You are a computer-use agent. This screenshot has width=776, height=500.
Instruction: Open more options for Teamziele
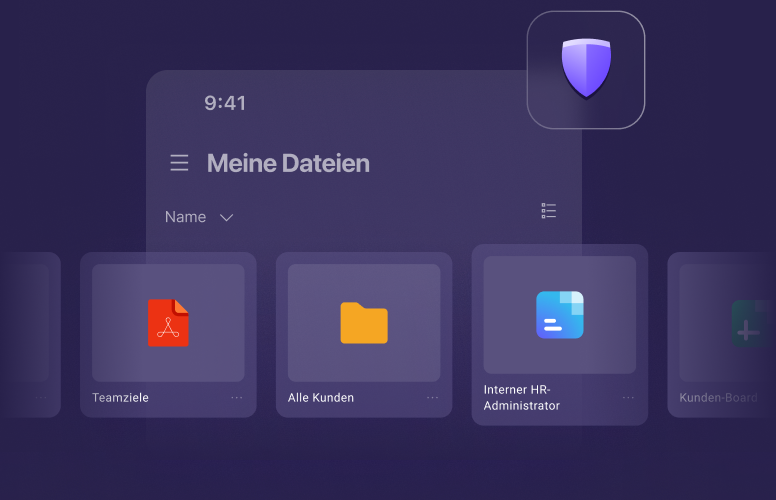pyautogui.click(x=237, y=397)
